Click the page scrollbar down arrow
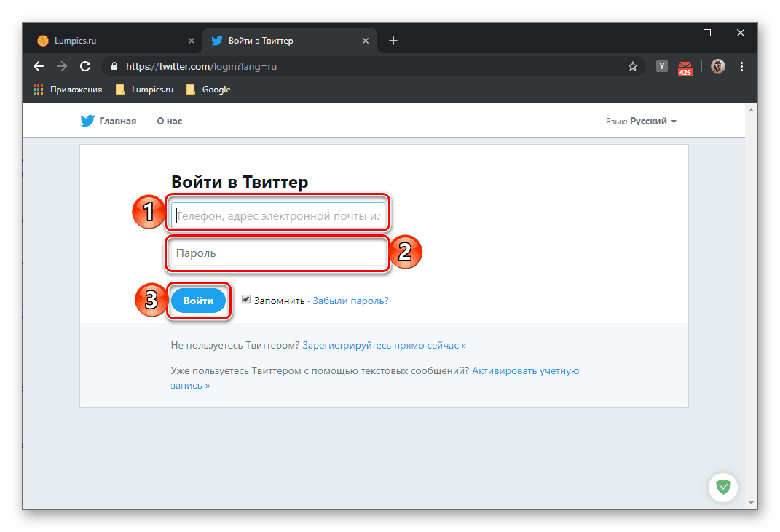The height and width of the screenshot is (532, 780). coord(751,503)
